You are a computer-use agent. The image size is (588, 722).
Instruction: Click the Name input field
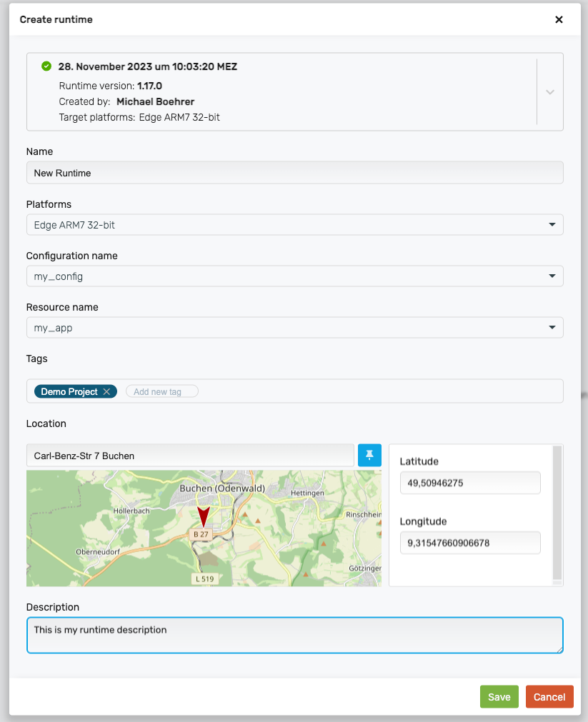294,173
